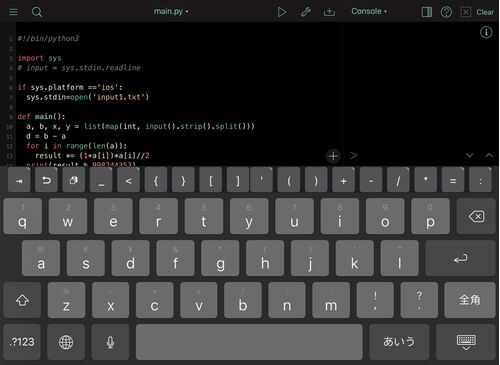This screenshot has height=365, width=500.
Task: Open the info circle icon
Action: [x=486, y=32]
